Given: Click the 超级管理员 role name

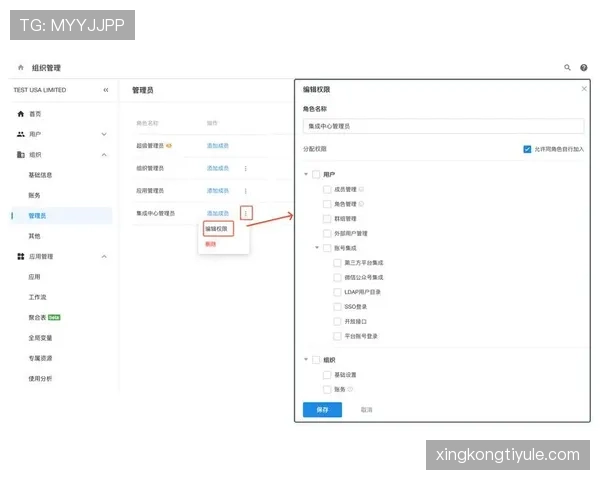Looking at the screenshot, I should pyautogui.click(x=150, y=145).
